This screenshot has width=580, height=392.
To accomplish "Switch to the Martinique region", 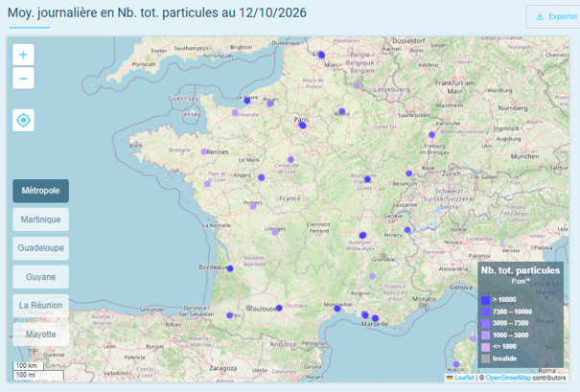I will [40, 219].
